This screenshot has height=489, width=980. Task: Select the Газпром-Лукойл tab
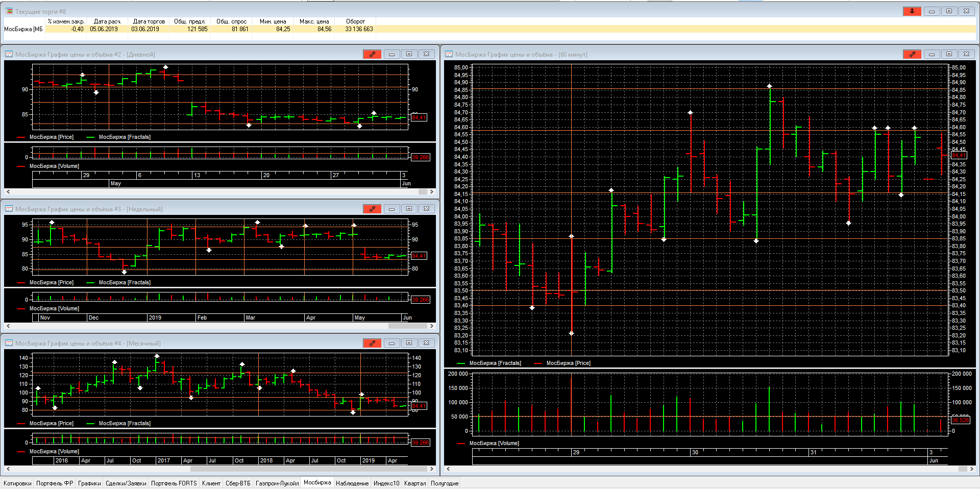click(x=277, y=483)
